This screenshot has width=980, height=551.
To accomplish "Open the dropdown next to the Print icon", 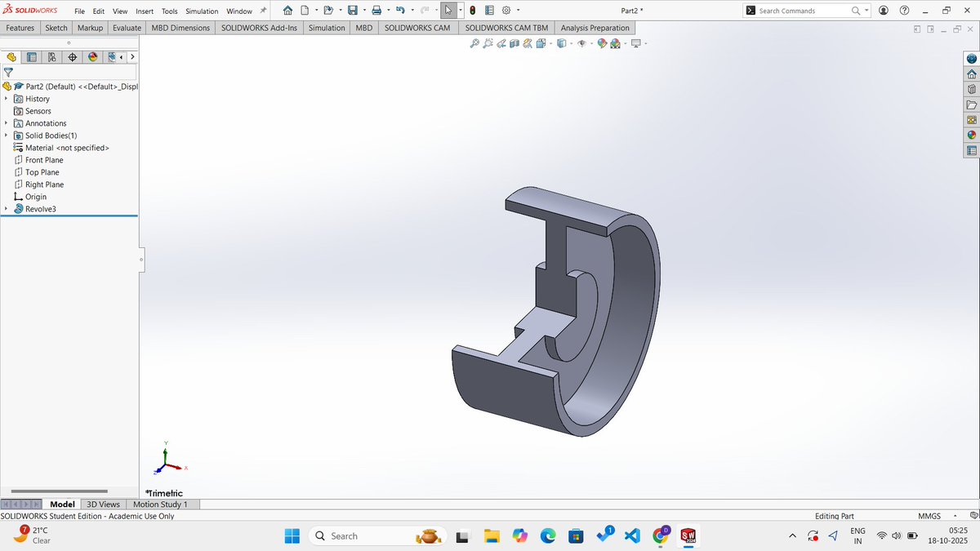I will pos(388,11).
